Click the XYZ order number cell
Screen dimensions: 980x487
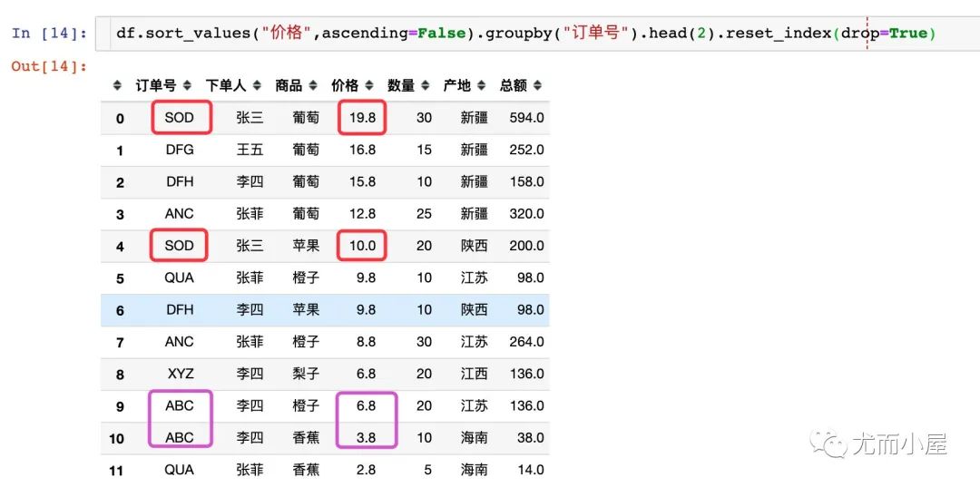[181, 374]
